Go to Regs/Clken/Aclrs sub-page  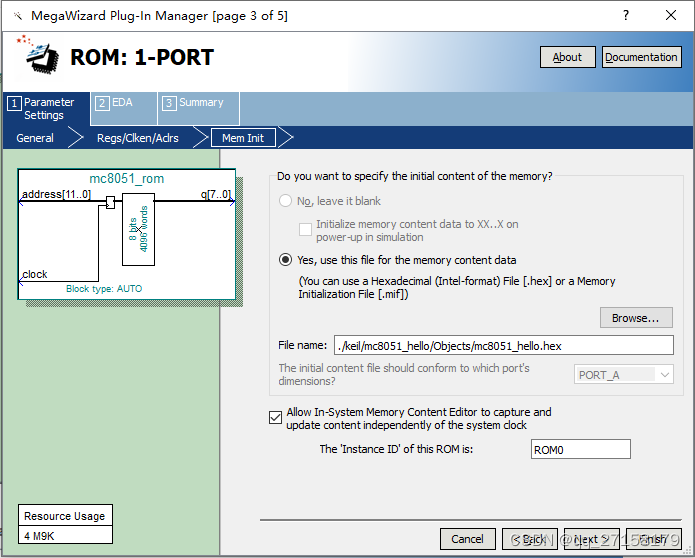pos(138,138)
